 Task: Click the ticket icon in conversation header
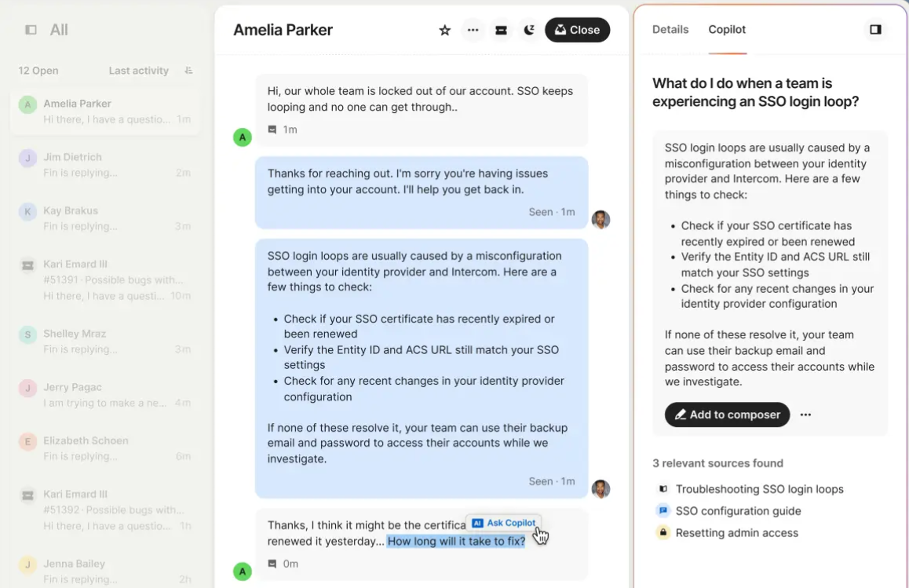click(502, 30)
